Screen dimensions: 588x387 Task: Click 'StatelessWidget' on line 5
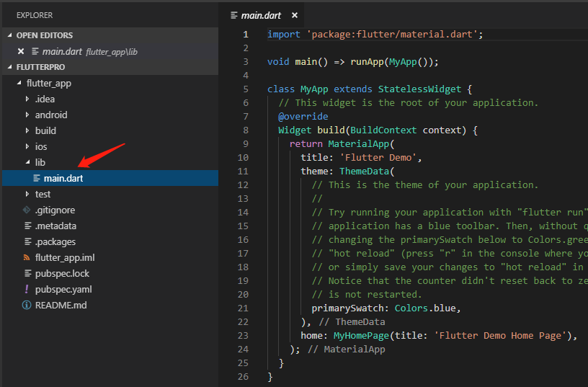click(419, 89)
